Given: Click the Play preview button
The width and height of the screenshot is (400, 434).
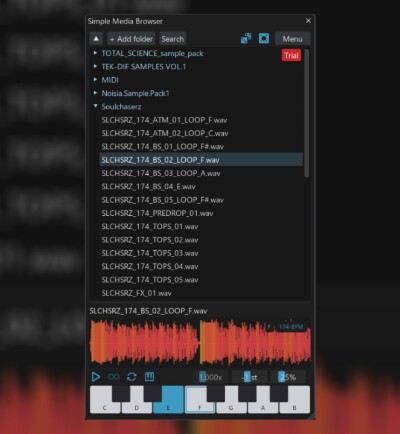Looking at the screenshot, I should (96, 377).
